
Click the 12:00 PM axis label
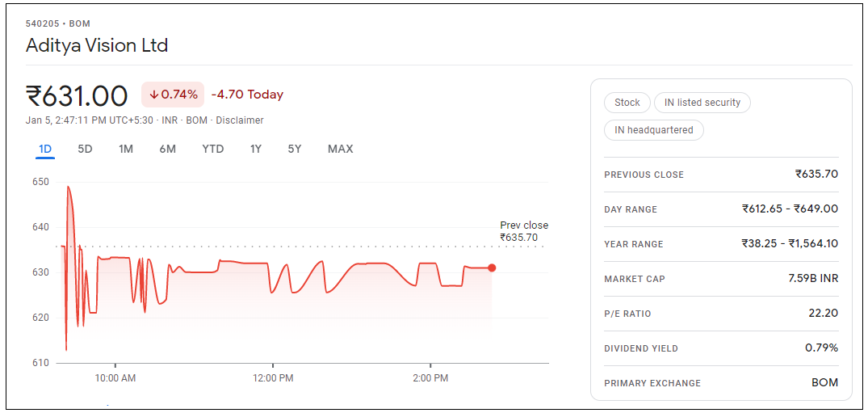click(x=272, y=378)
